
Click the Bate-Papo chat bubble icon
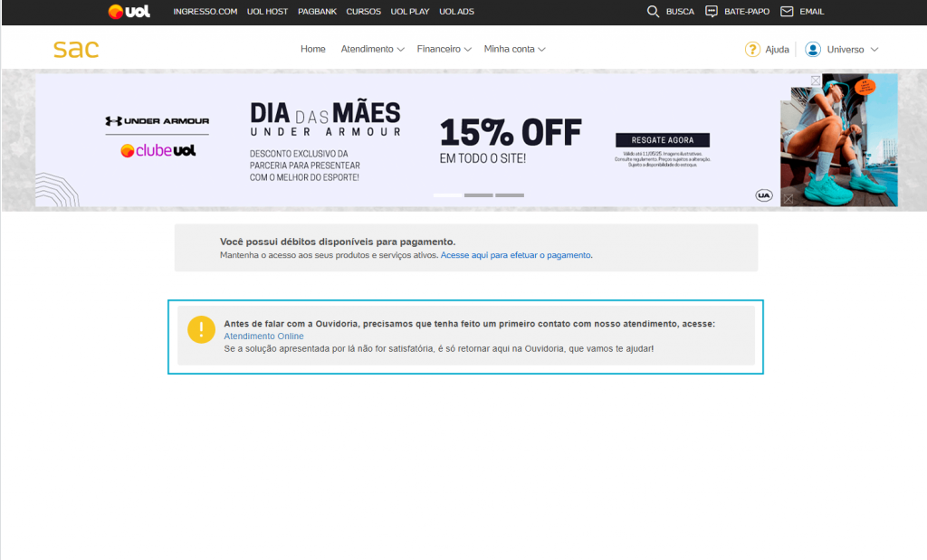tap(712, 11)
